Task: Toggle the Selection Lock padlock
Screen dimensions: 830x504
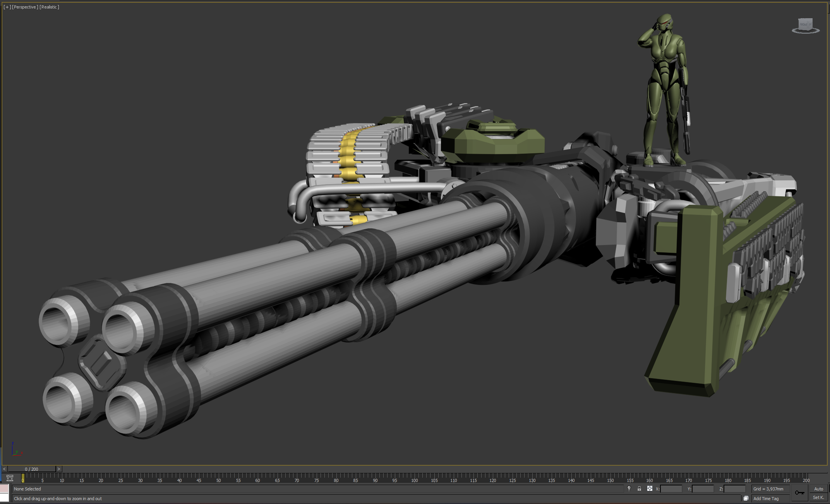Action: click(639, 489)
